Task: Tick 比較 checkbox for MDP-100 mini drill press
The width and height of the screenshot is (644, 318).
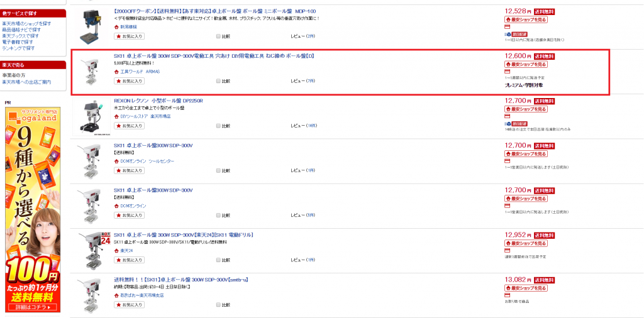Action: pos(218,36)
